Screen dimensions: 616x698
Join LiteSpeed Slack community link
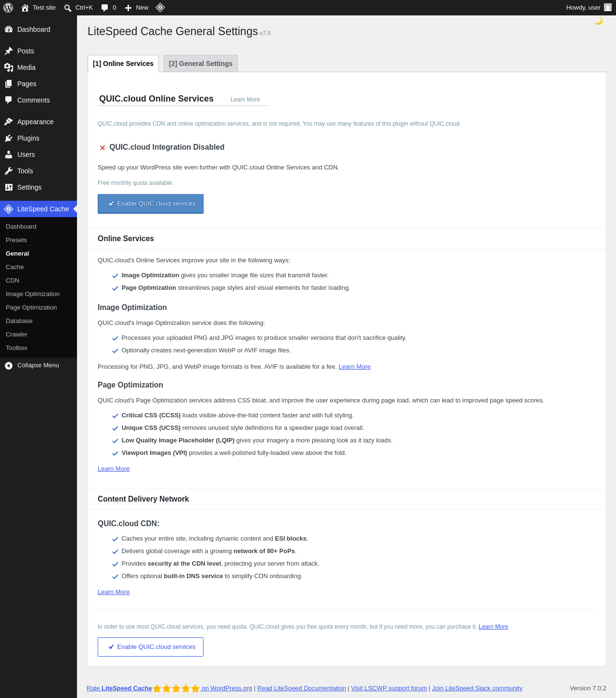(477, 688)
